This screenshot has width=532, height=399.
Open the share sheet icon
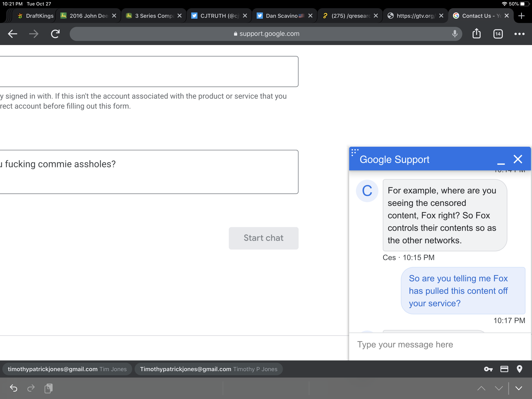pos(477,34)
